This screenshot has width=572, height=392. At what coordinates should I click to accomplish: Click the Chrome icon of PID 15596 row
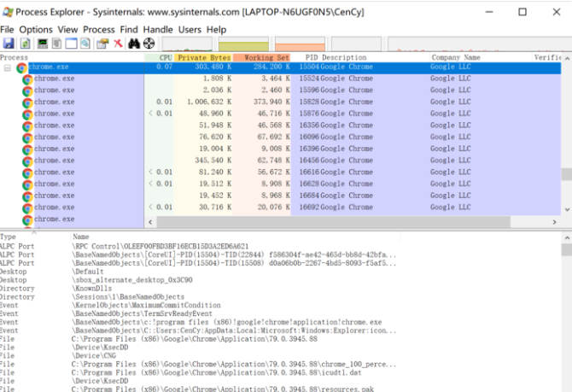27,91
